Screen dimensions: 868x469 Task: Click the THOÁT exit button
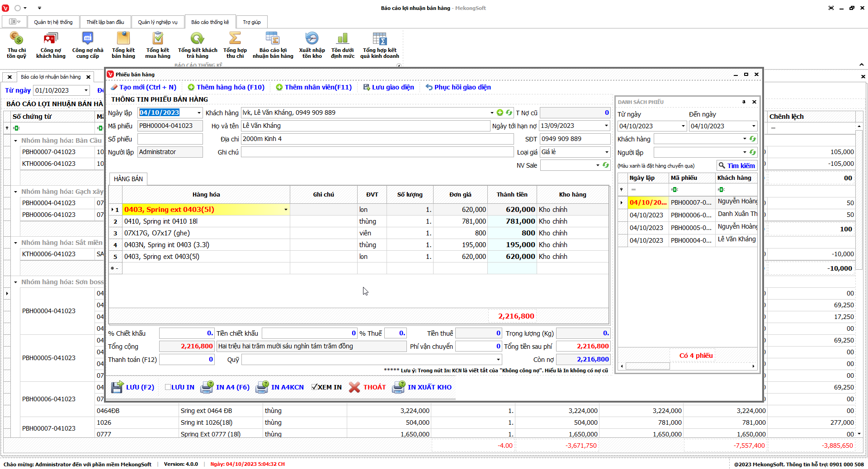[368, 387]
